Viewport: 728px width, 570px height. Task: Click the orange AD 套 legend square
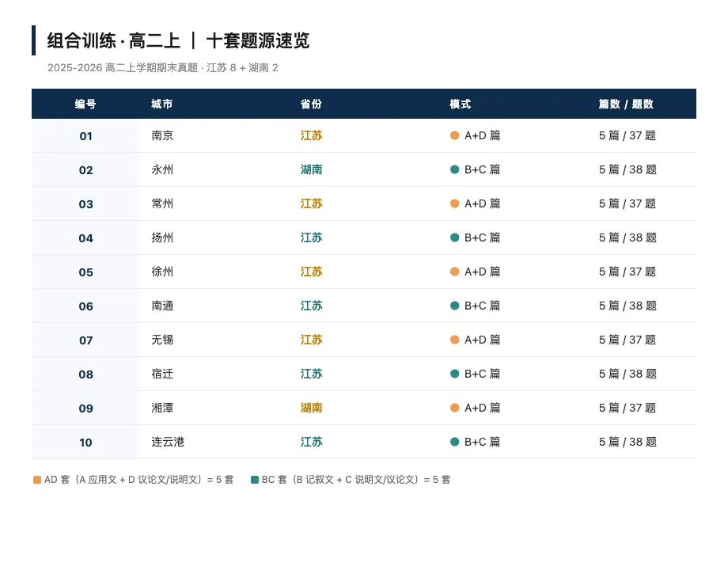37,480
